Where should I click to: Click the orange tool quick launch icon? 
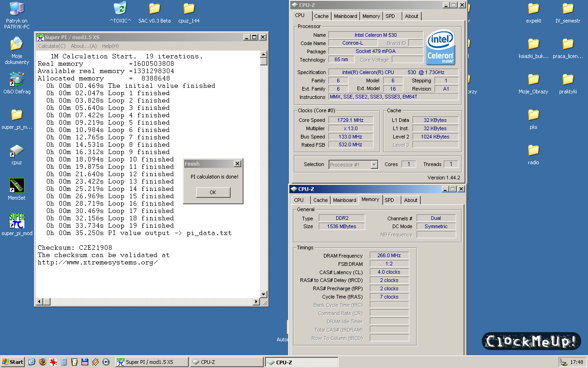96,362
